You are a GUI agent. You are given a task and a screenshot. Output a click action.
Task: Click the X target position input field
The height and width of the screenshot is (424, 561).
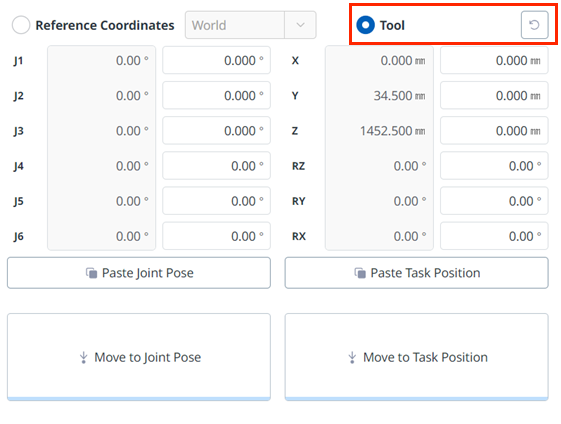click(x=494, y=60)
